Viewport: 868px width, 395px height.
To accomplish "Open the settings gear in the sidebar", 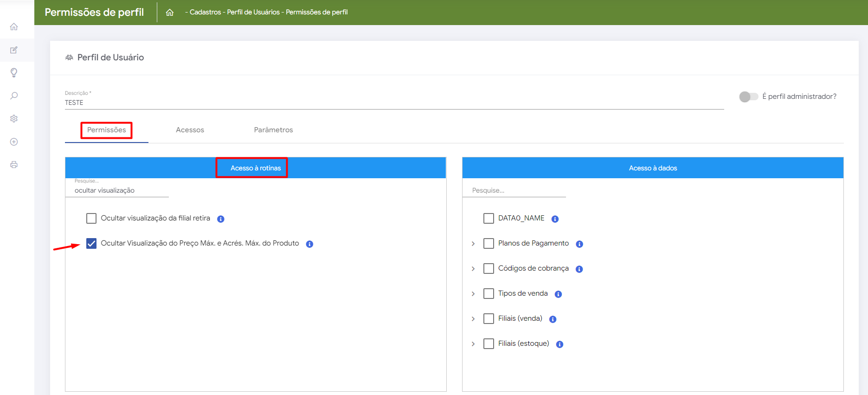I will coord(14,119).
